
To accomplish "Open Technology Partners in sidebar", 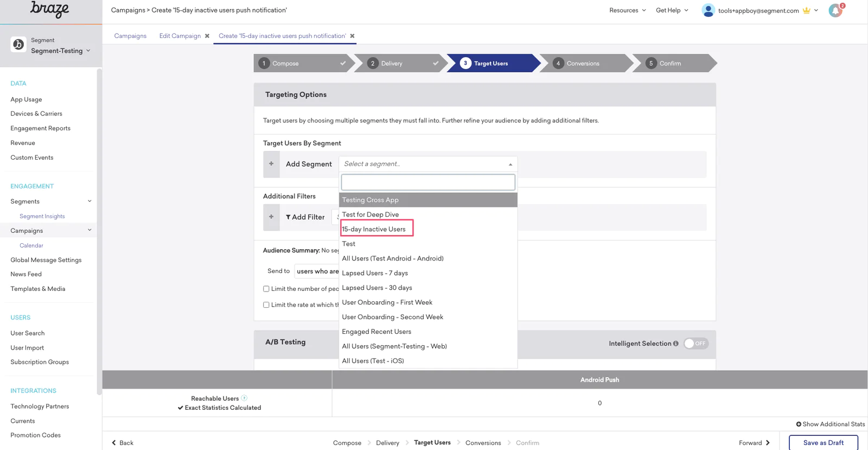I will pos(40,406).
